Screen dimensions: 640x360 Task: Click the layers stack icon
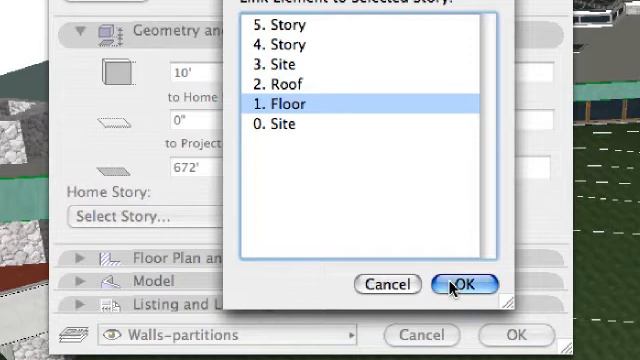tap(73, 335)
